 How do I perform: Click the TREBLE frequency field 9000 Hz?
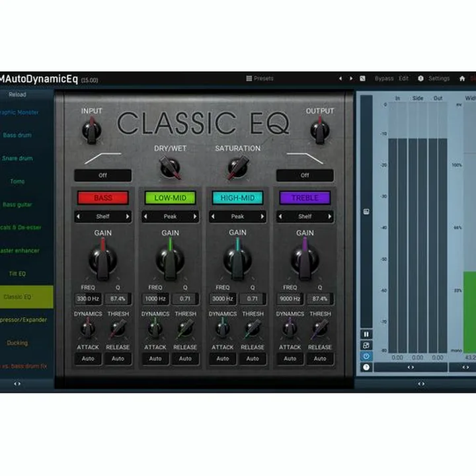290,299
